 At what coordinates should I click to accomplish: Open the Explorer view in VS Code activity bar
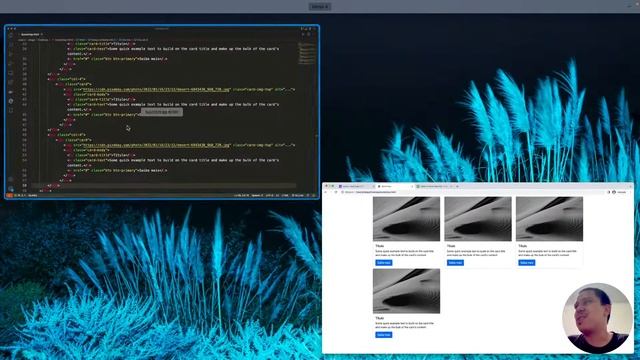11,36
